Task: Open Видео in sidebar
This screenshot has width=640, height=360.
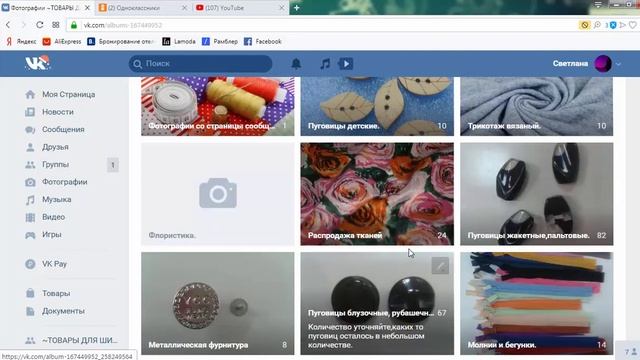Action: (53, 217)
